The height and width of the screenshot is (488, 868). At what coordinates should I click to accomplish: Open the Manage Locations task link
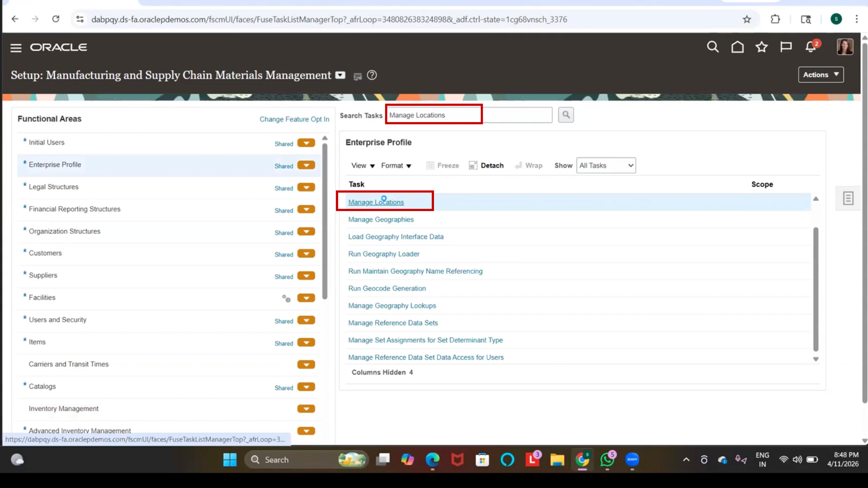pyautogui.click(x=376, y=202)
